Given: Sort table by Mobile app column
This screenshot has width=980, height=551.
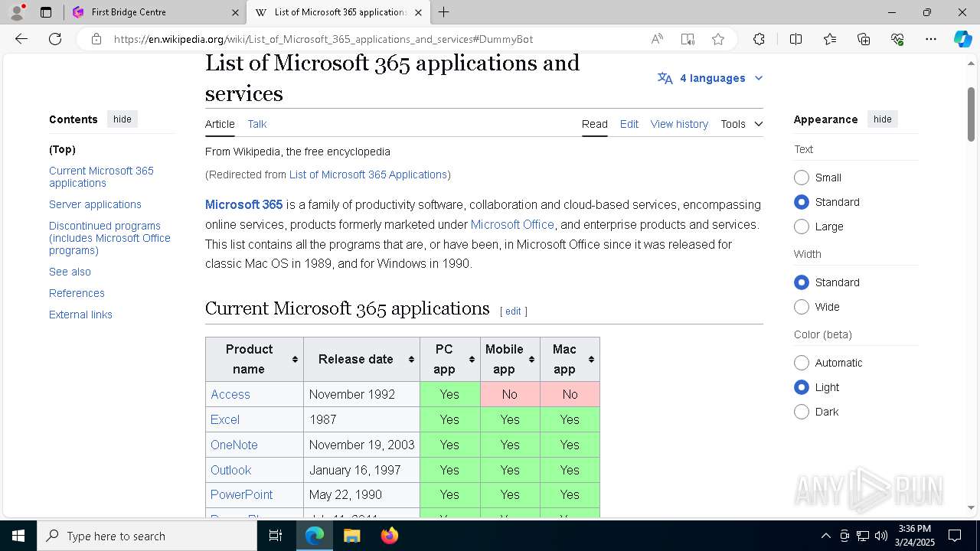Looking at the screenshot, I should [x=510, y=359].
